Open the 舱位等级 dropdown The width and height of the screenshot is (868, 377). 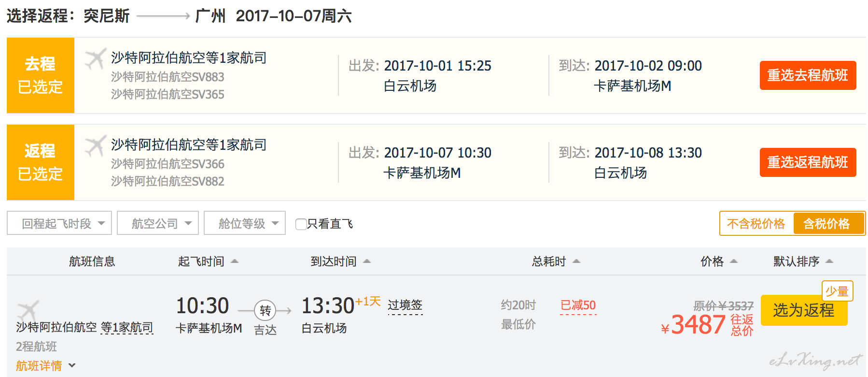(x=245, y=223)
